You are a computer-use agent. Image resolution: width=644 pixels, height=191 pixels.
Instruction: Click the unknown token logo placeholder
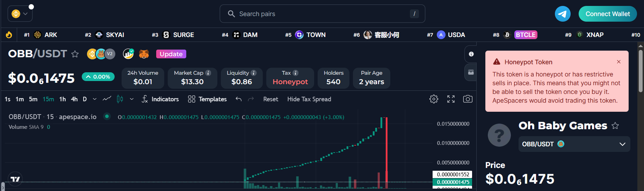pos(499,135)
